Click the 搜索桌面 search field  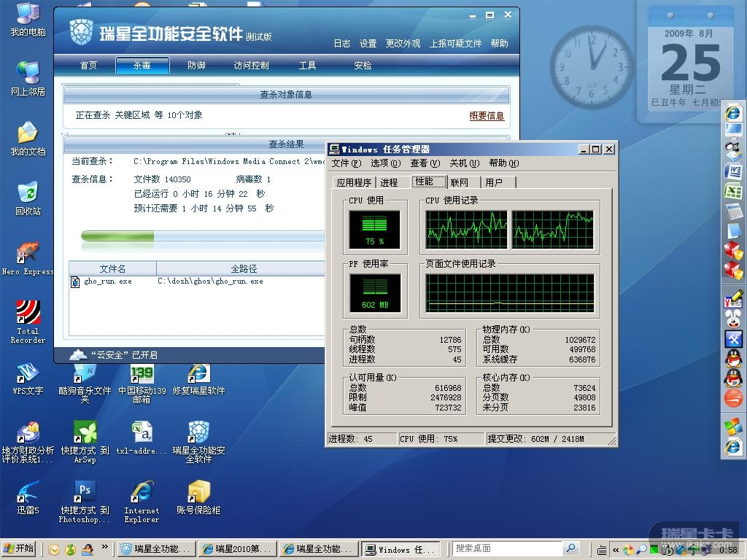[x=507, y=548]
